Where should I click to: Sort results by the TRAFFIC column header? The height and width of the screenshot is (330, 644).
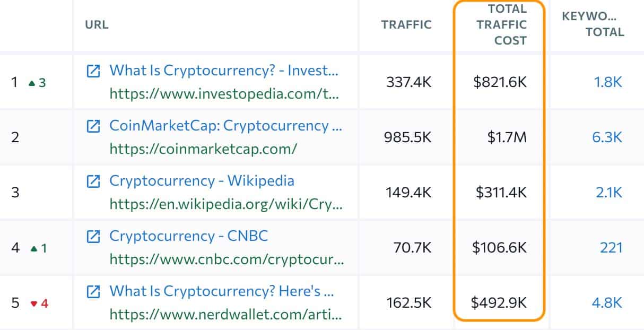(405, 24)
